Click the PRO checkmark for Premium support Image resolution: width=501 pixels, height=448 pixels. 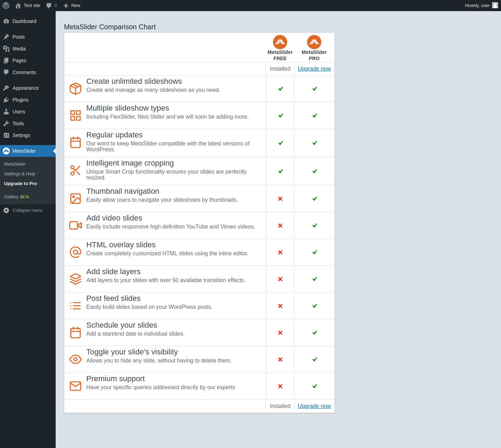click(x=315, y=386)
